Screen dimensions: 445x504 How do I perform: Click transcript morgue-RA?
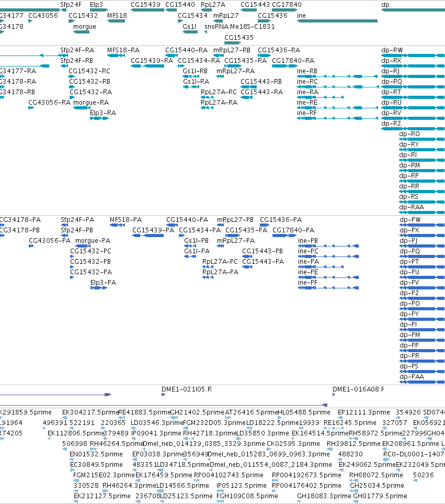[91, 103]
